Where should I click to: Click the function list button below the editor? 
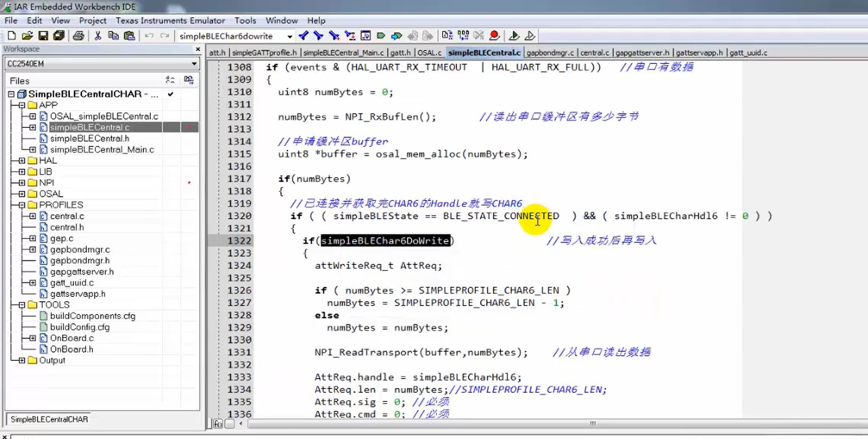218,424
